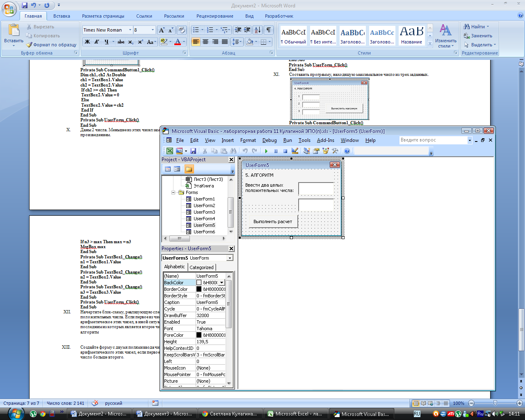Center text alignment in Word ribbon
Viewport: 525px width, 420px height.
coord(205,42)
